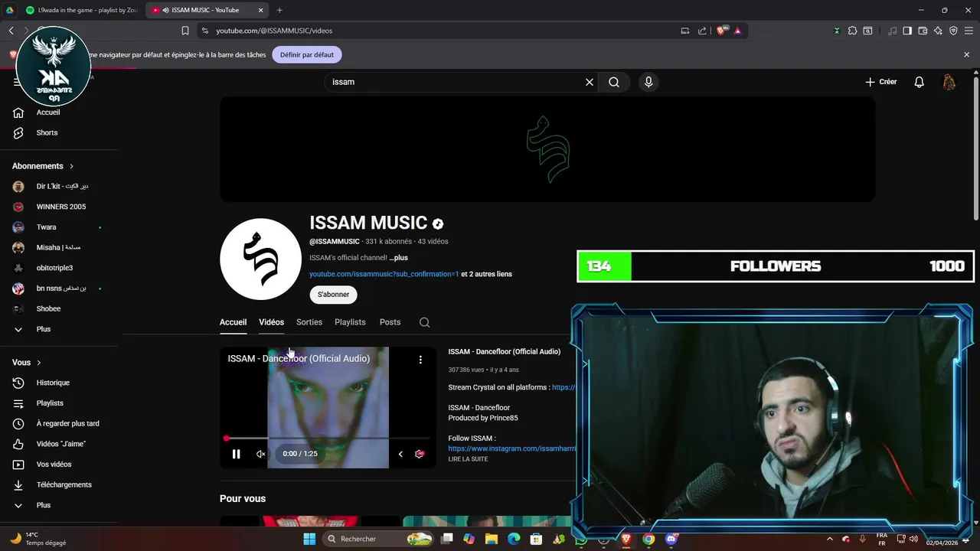Open Brave Leo AI sparkle icon
The height and width of the screenshot is (551, 980).
click(x=938, y=31)
